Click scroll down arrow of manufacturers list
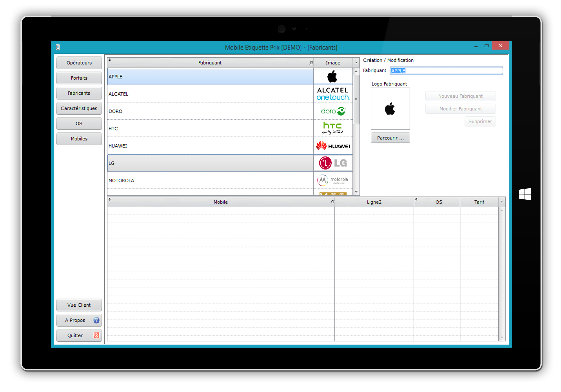Screen dimensions: 561x392 (x=356, y=192)
